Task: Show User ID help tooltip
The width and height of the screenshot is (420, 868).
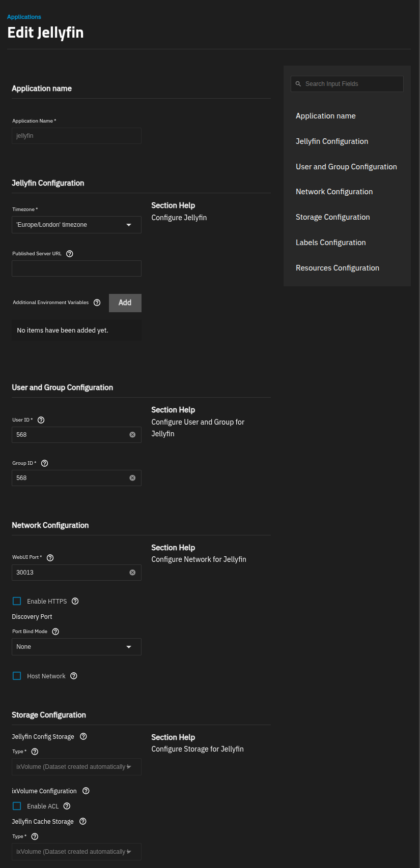Action: pyautogui.click(x=41, y=420)
